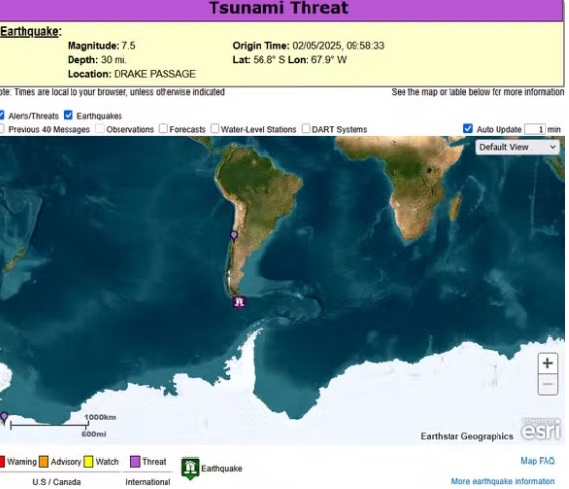569x489 pixels.
Task: Disable the Auto Update checkbox
Action: [468, 128]
